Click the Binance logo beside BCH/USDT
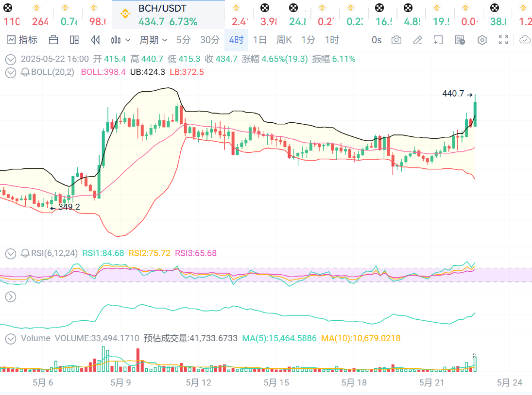The height and width of the screenshot is (395, 532). (x=125, y=14)
